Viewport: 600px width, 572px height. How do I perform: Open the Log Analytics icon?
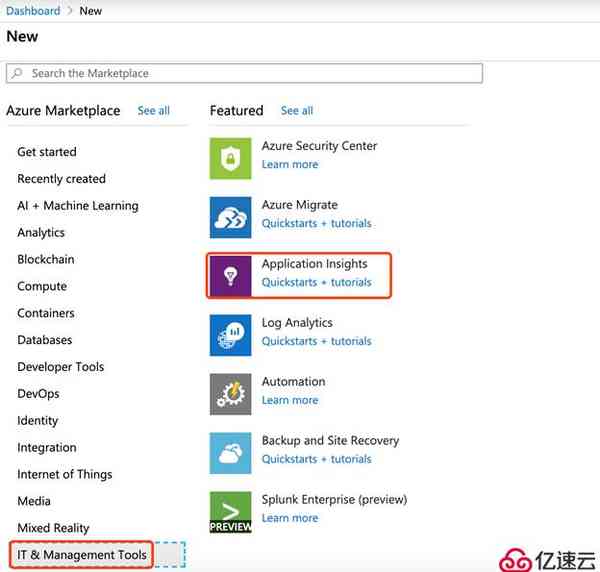(x=230, y=335)
